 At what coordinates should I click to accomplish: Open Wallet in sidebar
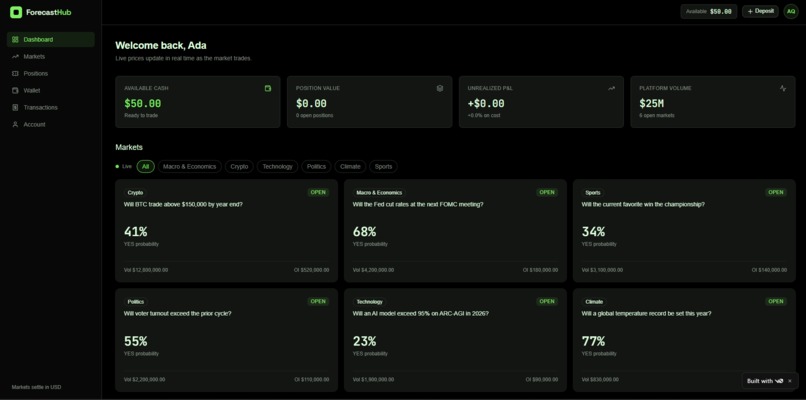click(x=51, y=90)
